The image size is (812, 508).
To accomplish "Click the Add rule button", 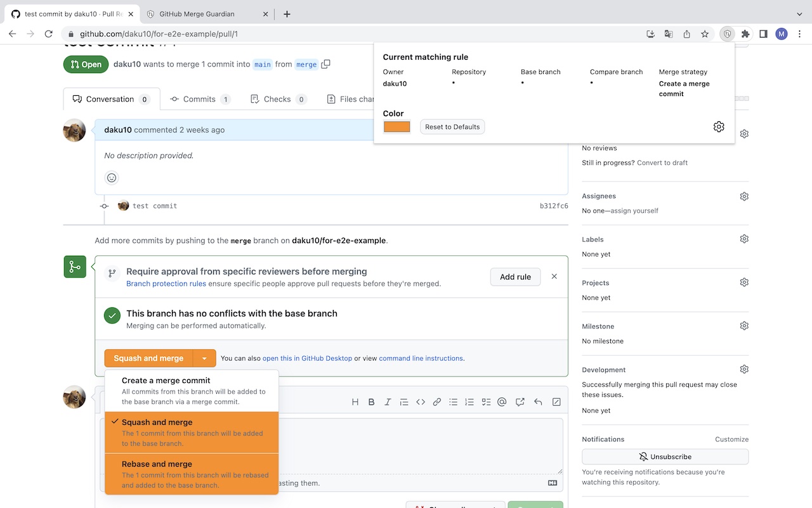I will coord(514,277).
